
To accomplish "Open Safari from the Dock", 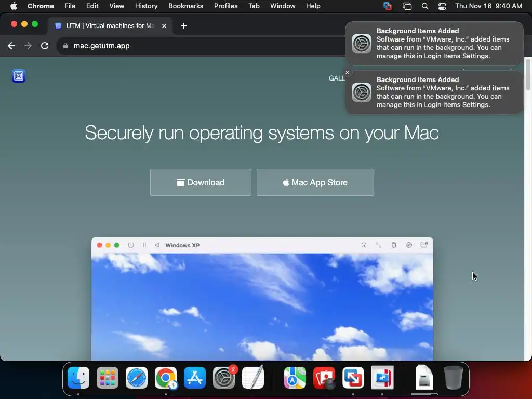I will click(x=137, y=378).
